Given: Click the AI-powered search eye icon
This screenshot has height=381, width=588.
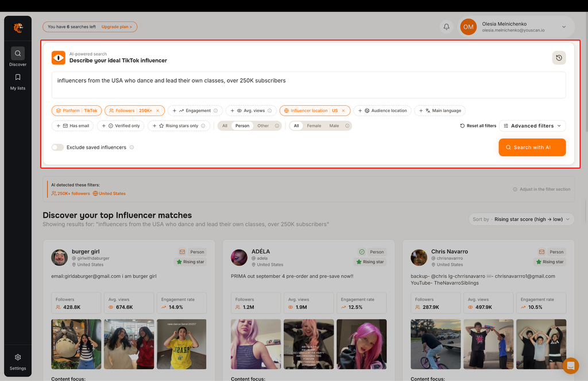Looking at the screenshot, I should point(59,58).
